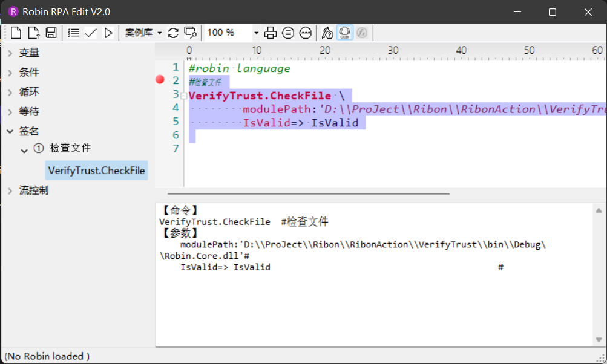Remove the red breakpoint on line 2
Viewport: 607px width, 364px height.
click(160, 80)
